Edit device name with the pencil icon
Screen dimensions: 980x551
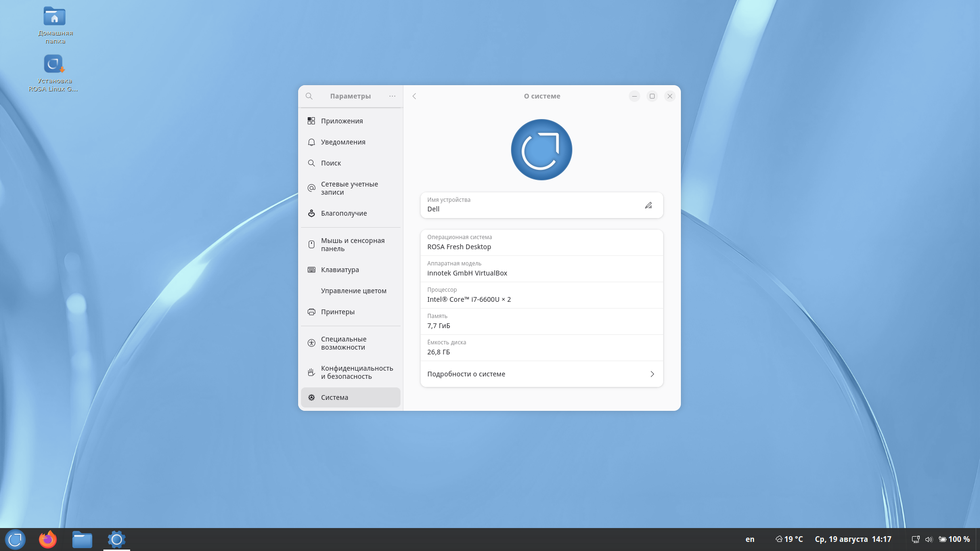(648, 205)
